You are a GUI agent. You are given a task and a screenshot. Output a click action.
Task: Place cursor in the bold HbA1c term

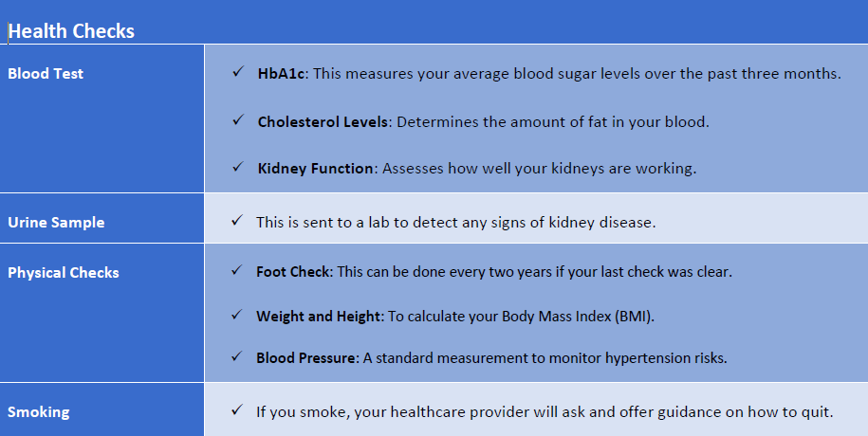point(281,74)
